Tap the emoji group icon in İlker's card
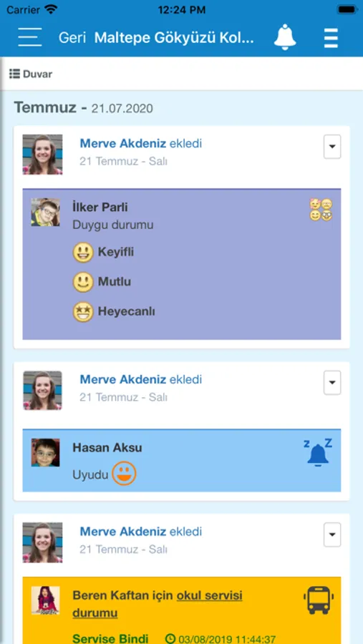The height and width of the screenshot is (644, 363). point(321,210)
